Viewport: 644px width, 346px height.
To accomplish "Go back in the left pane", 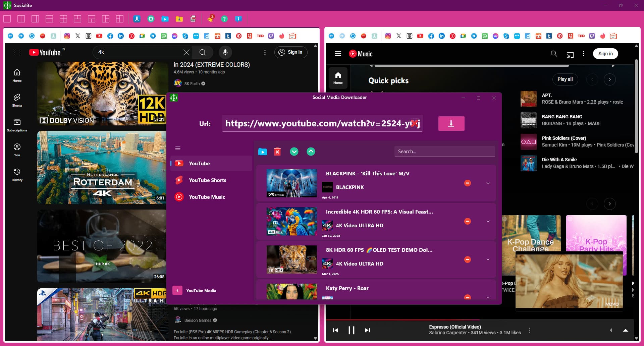I will tap(10, 36).
